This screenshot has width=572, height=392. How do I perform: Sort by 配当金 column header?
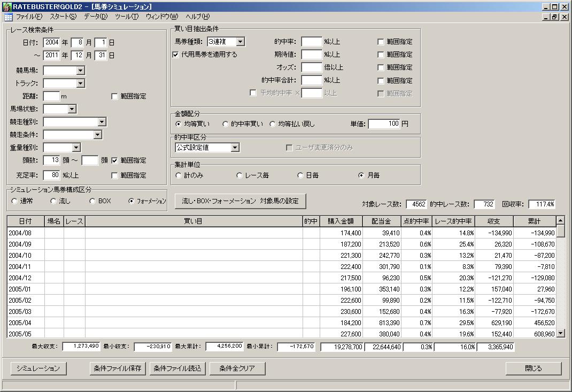coord(382,221)
